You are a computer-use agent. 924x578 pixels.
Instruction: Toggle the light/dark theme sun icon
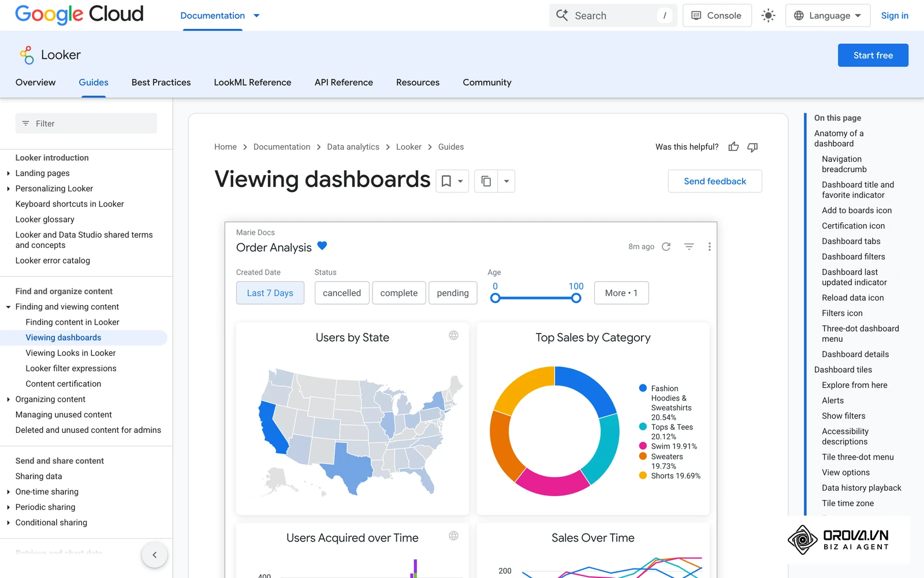(x=768, y=16)
